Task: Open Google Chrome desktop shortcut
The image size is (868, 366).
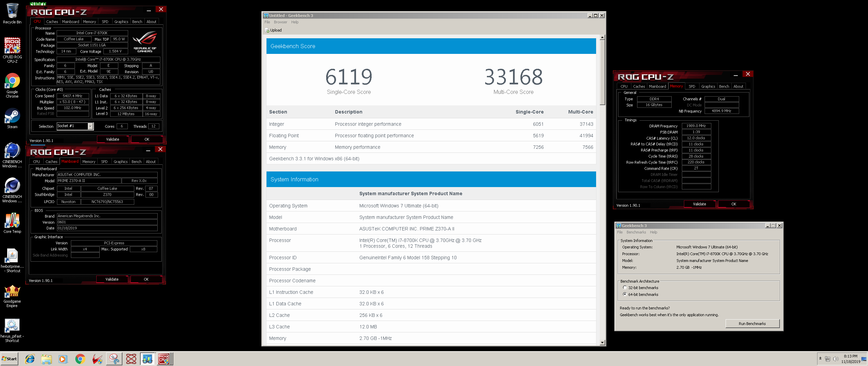Action: click(x=12, y=85)
